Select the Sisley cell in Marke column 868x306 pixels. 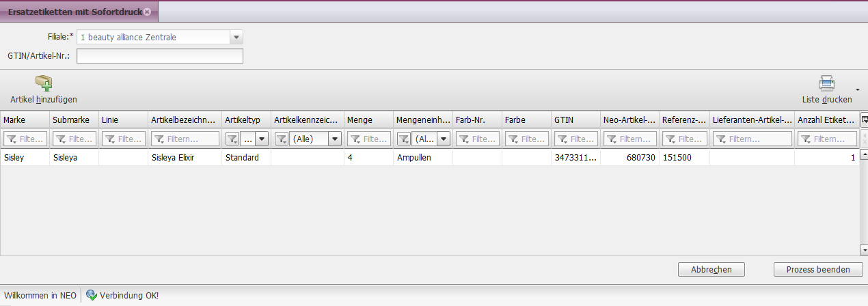(25, 158)
